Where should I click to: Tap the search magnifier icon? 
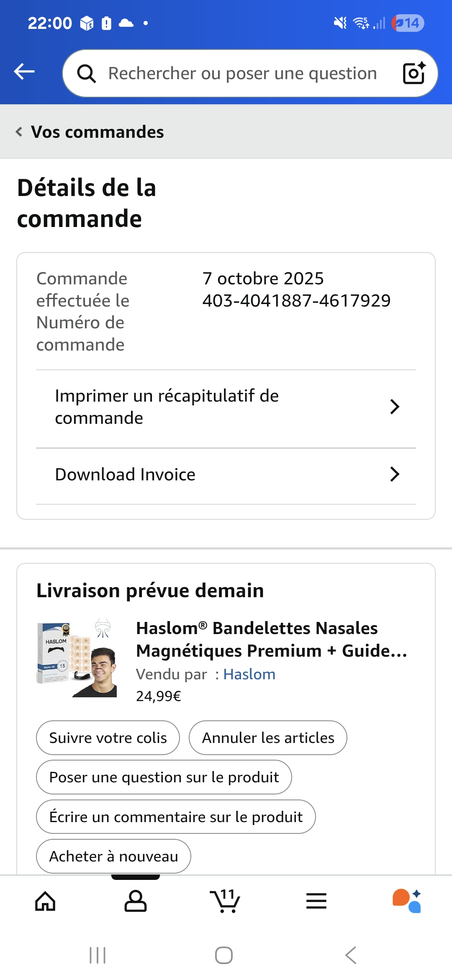(x=87, y=74)
